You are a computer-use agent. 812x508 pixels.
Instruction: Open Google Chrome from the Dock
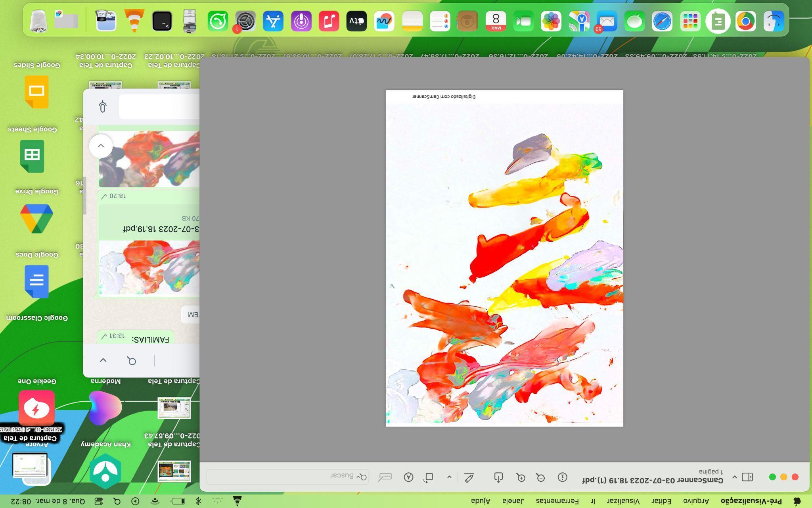tap(745, 21)
